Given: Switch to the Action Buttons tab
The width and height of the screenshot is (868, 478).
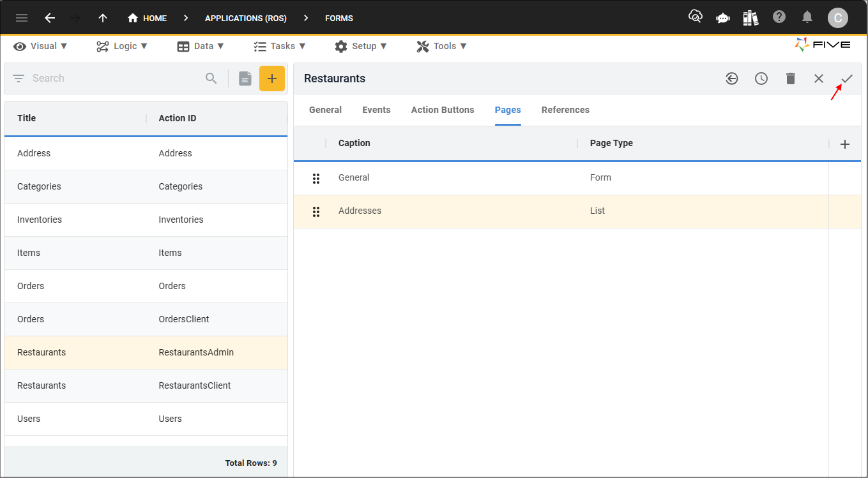Looking at the screenshot, I should 443,110.
